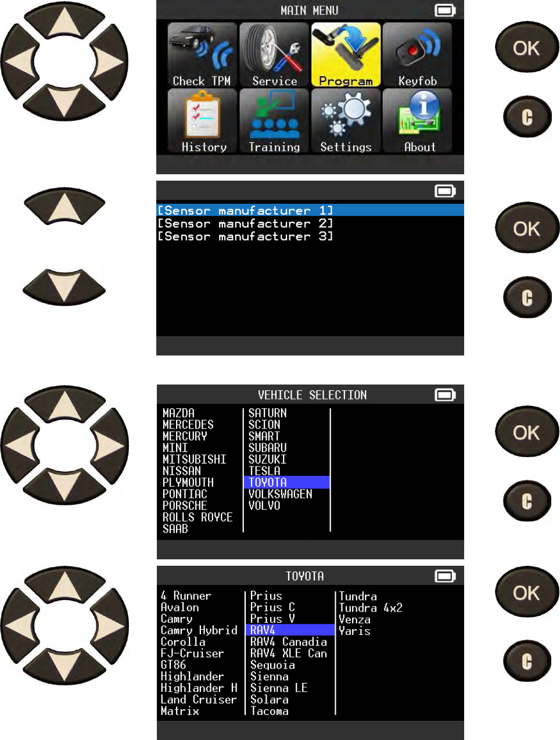The height and width of the screenshot is (740, 560).
Task: Tap the left arrow beside the MAIN MENU screen
Action: tap(20, 60)
